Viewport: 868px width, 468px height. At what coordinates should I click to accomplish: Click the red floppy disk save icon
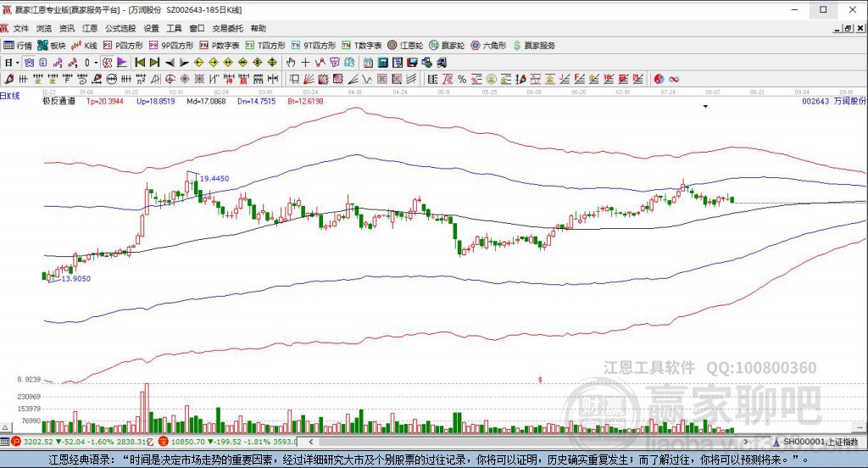412,63
